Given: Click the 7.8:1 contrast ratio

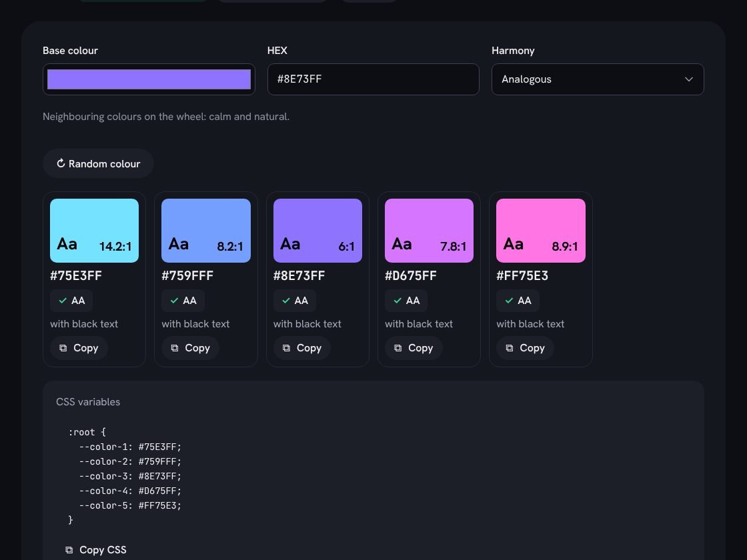Looking at the screenshot, I should 454,247.
